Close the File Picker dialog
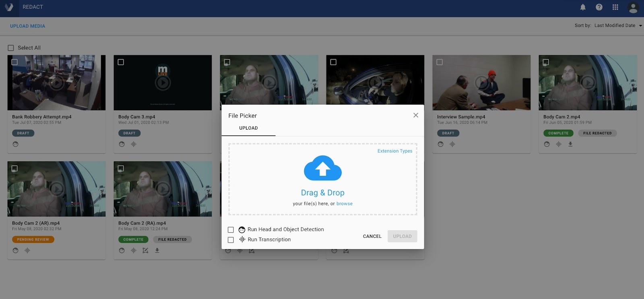644x299 pixels. pyautogui.click(x=415, y=115)
